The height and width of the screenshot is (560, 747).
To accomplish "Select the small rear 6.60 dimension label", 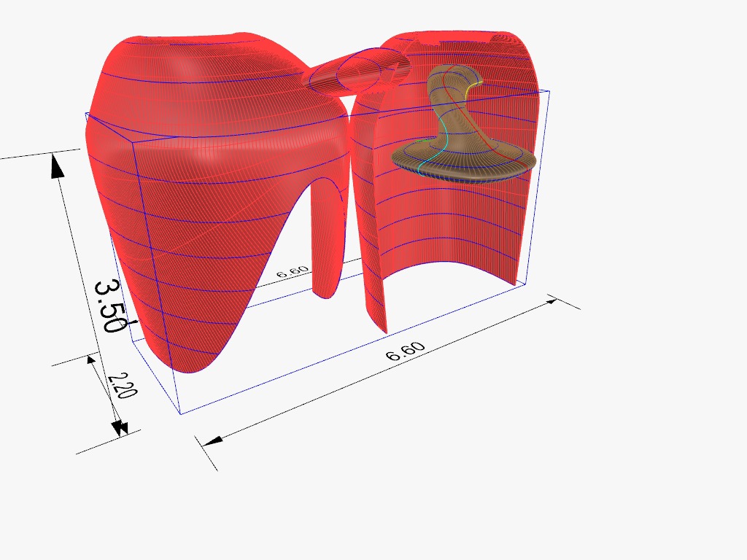I will tap(293, 271).
